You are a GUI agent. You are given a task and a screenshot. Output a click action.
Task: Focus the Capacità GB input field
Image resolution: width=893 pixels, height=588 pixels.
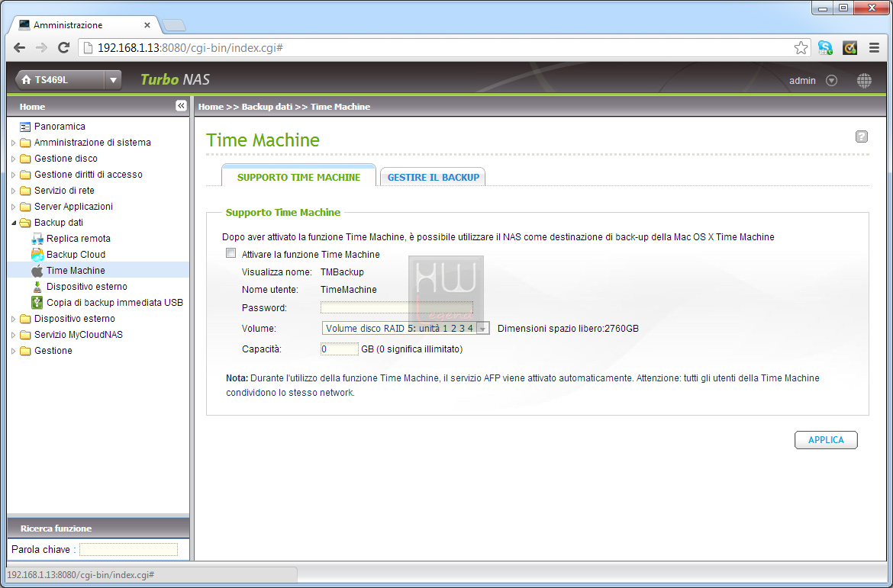point(340,349)
